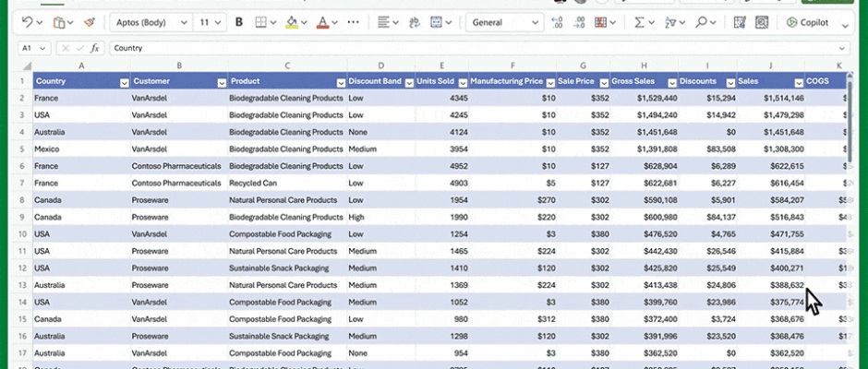Click the table edit icon left of Copilot
The image size is (868, 369).
(740, 22)
